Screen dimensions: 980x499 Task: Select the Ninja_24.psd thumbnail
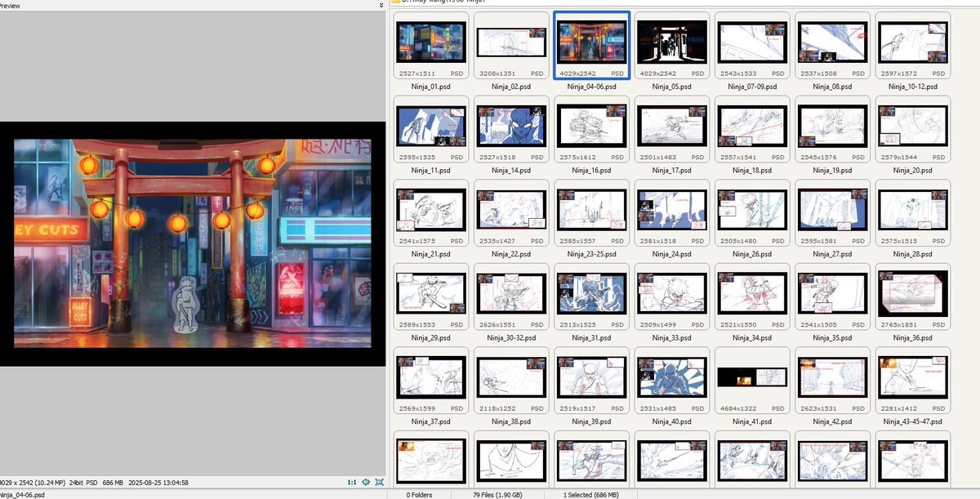click(671, 213)
